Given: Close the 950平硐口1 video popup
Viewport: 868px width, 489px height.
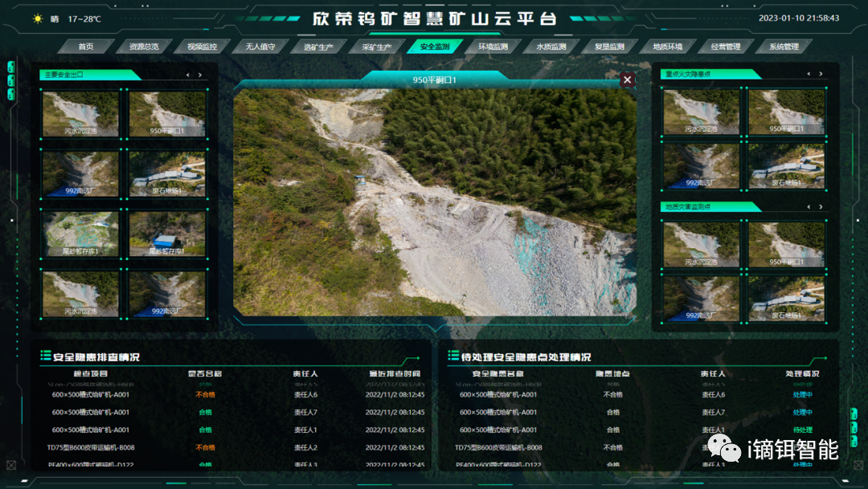Looking at the screenshot, I should coord(628,79).
